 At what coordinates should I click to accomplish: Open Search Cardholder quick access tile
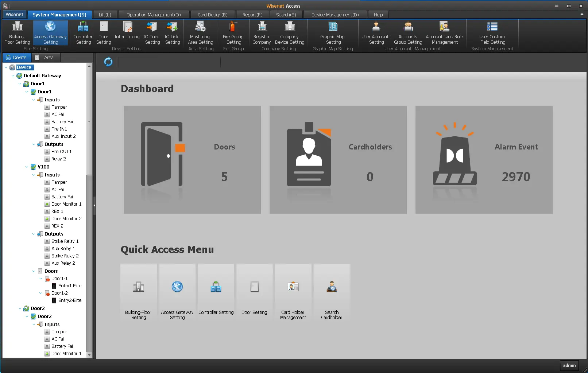pos(332,292)
